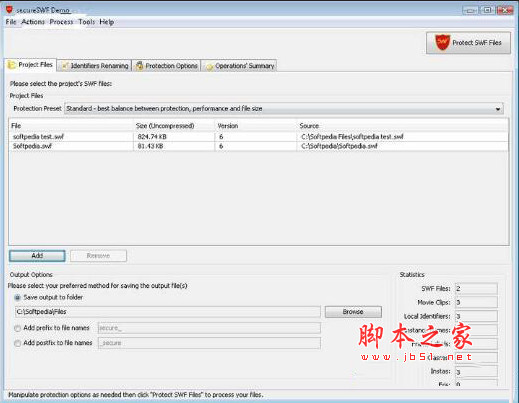Open the Process menu

point(61,22)
